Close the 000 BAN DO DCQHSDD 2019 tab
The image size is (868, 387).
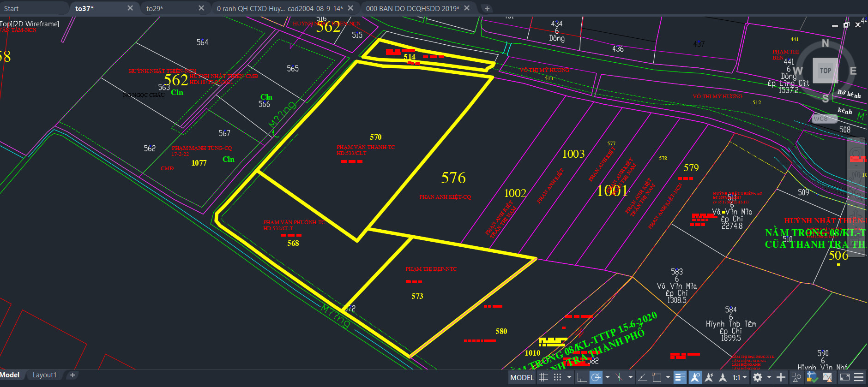(x=467, y=8)
